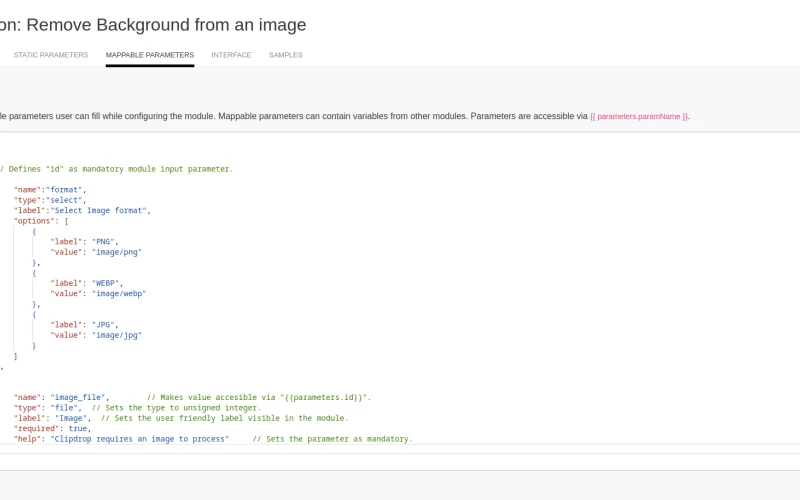800x500 pixels.
Task: Switch to the Static Parameters tab
Action: point(51,55)
